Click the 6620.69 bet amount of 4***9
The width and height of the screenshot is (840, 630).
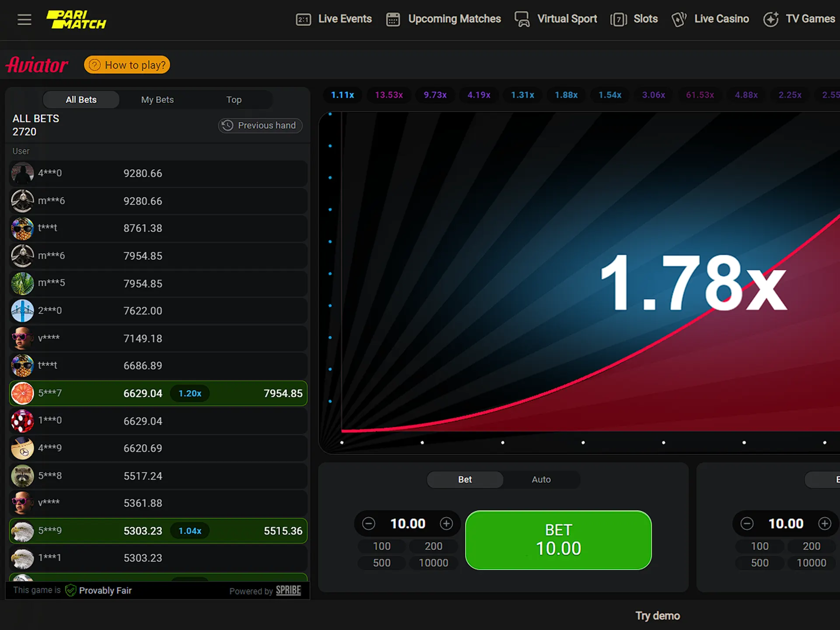pos(143,448)
